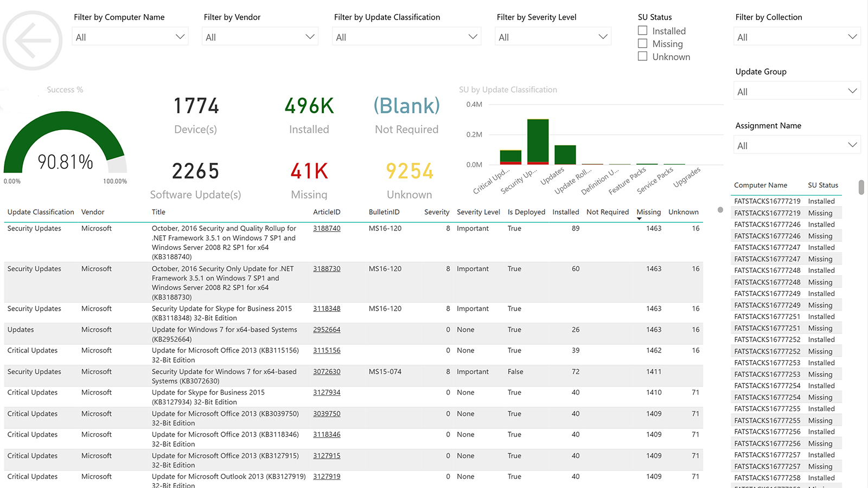This screenshot has height=488, width=868.
Task: Open Filter by Computer Name dropdown
Action: tap(130, 37)
